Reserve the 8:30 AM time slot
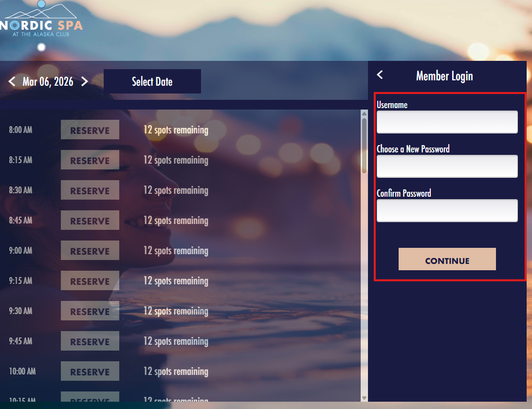The height and width of the screenshot is (409, 532). coord(90,190)
